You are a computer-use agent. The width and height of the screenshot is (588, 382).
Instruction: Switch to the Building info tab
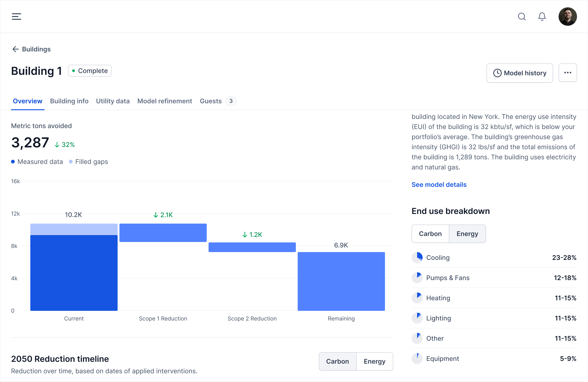[x=69, y=101]
